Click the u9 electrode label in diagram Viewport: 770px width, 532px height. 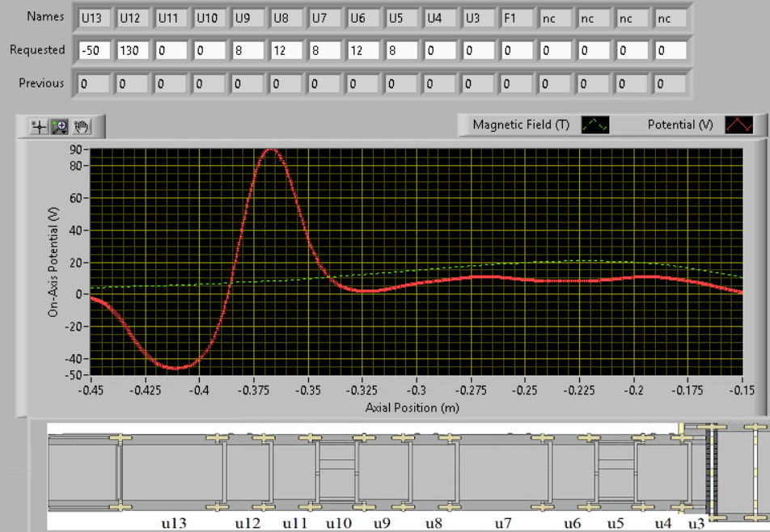point(382,523)
